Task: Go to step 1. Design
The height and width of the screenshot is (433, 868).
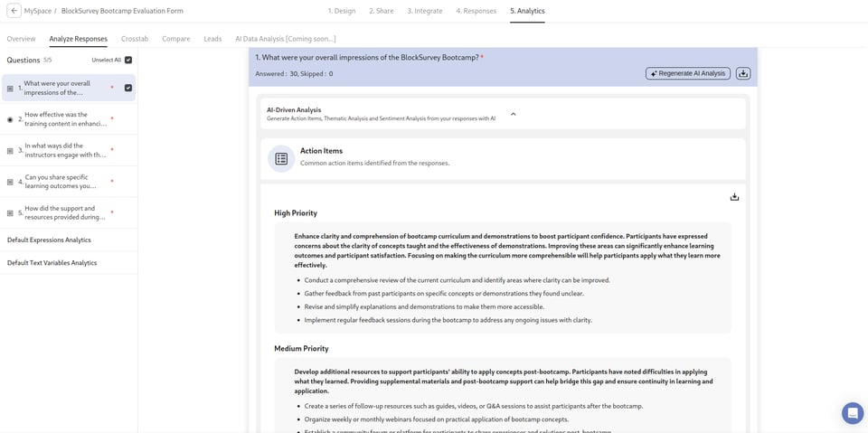Action: 342,11
